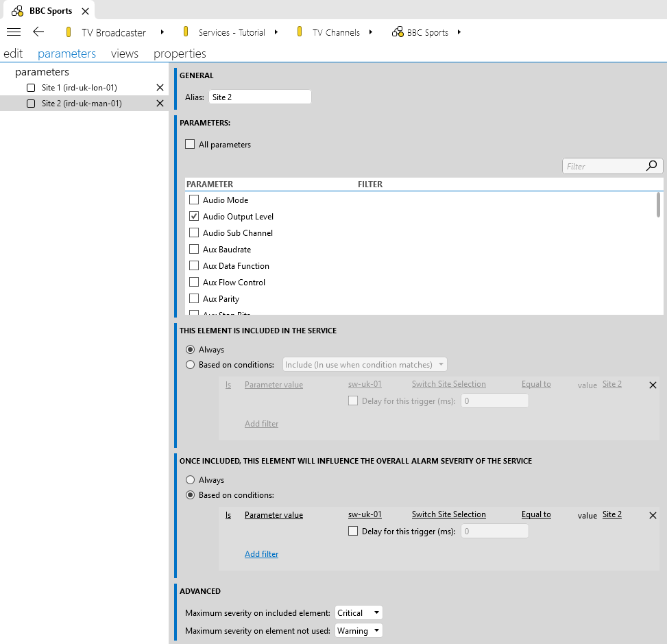
Task: Click the TV Channels view icon
Action: coord(300,32)
